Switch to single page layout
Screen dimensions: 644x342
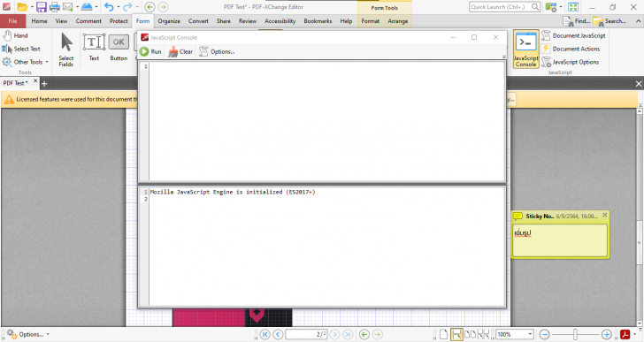pyautogui.click(x=443, y=335)
